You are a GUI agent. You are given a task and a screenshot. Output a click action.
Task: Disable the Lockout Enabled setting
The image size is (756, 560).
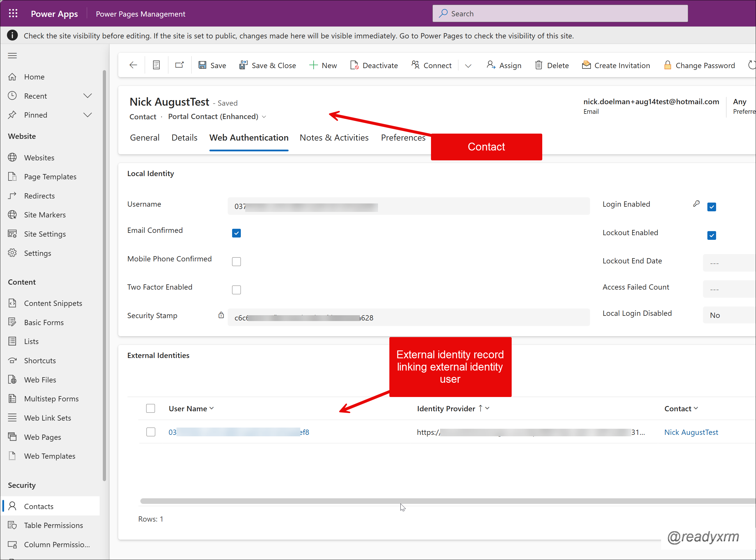tap(711, 235)
